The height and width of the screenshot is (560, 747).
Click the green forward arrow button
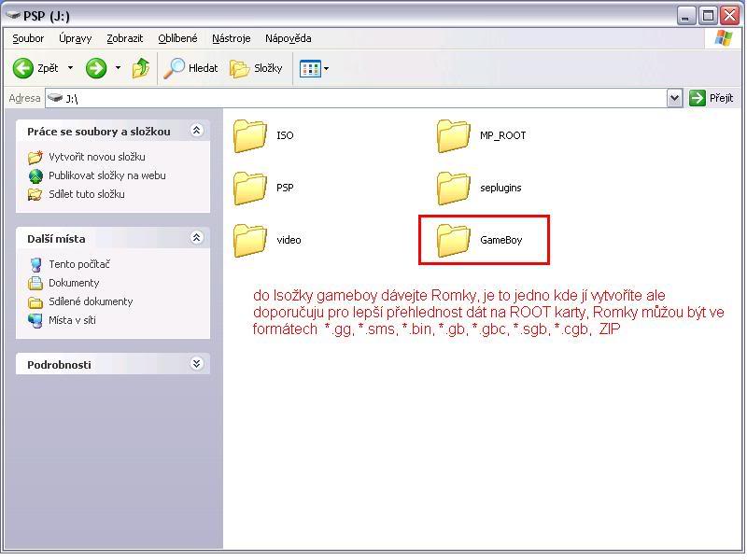pyautogui.click(x=96, y=68)
